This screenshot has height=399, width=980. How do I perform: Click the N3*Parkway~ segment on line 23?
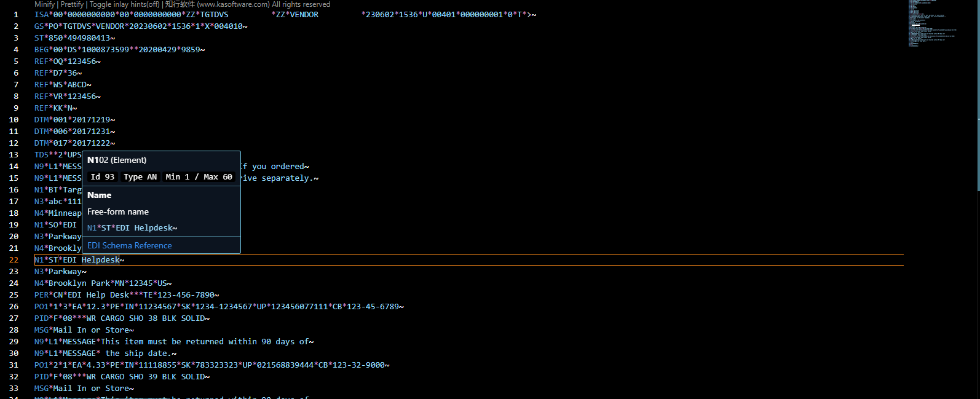click(x=60, y=271)
